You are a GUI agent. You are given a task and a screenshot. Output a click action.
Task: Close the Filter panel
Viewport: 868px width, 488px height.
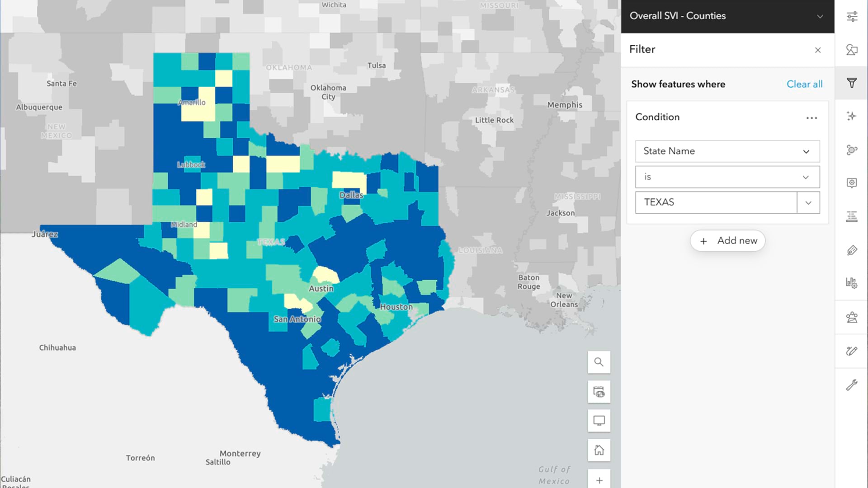[x=817, y=50]
